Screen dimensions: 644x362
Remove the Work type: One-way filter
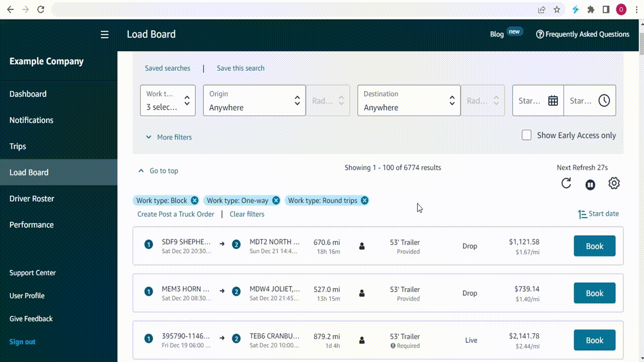276,201
